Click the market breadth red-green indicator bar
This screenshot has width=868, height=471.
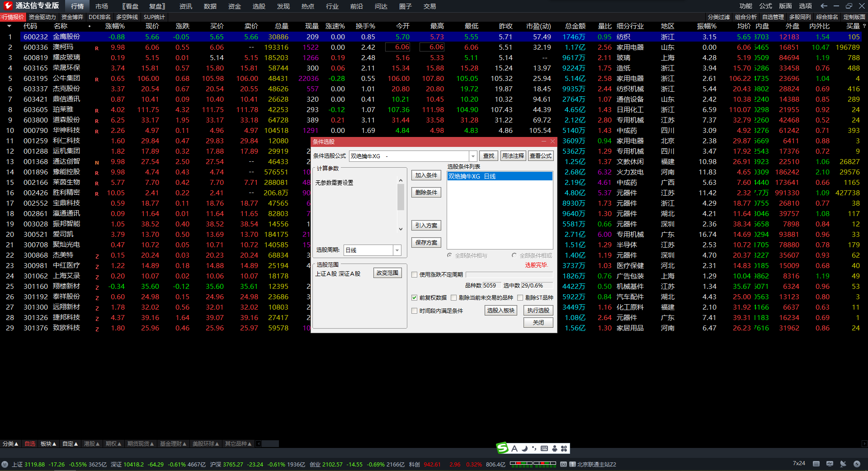(x=533, y=463)
